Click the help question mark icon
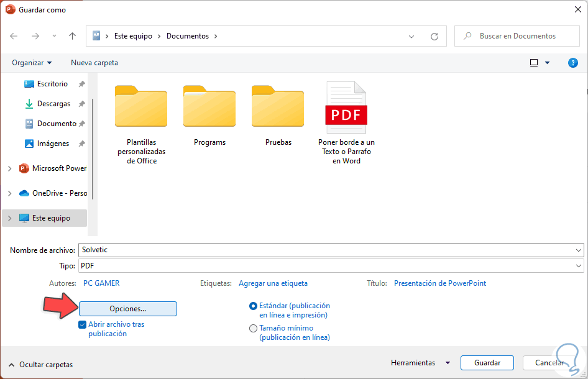This screenshot has height=379, width=588. coord(572,62)
